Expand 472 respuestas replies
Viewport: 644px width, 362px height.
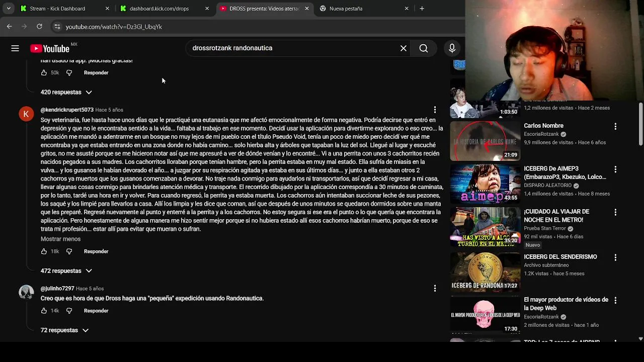point(66,270)
